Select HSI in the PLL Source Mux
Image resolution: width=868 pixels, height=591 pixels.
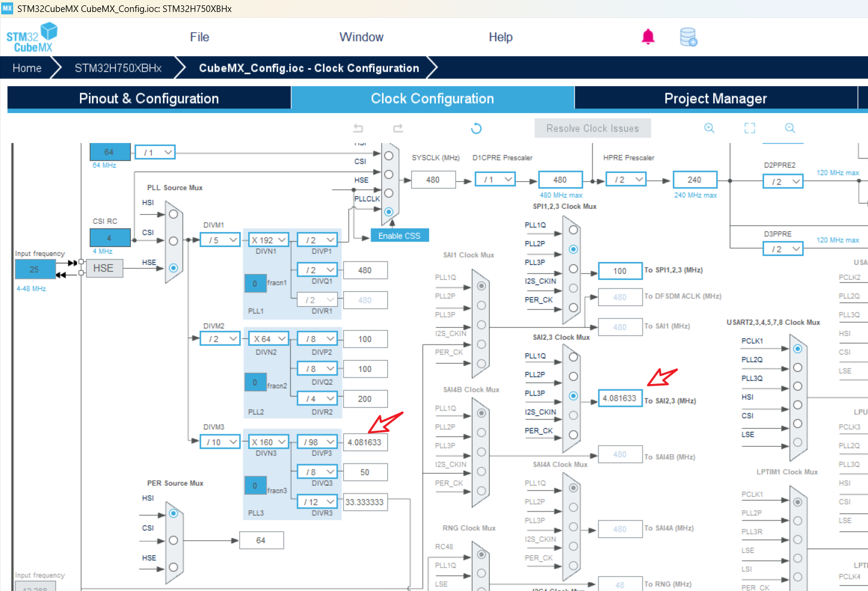(173, 214)
